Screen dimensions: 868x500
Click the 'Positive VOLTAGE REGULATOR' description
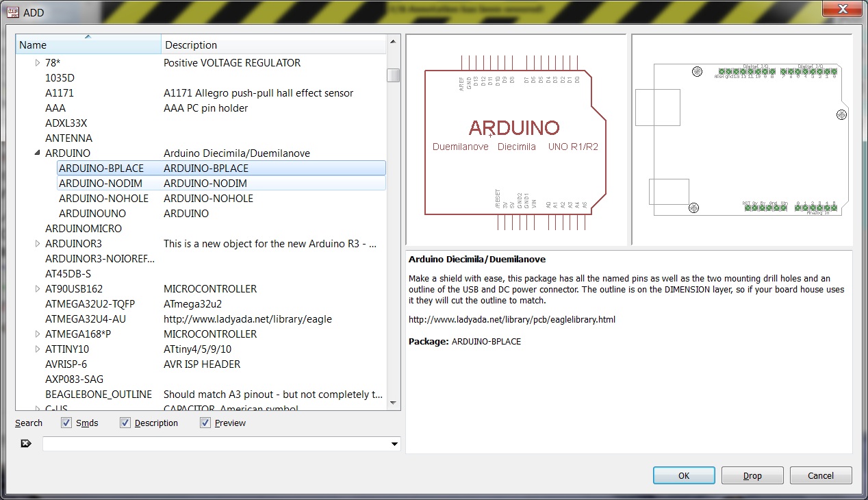232,63
